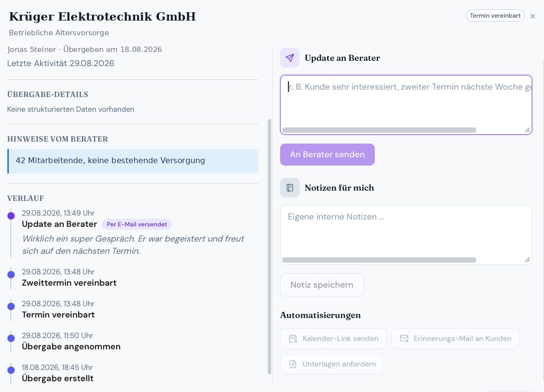The width and height of the screenshot is (544, 392).
Task: Click the Per E-Mail versendet badge
Action: 137,224
